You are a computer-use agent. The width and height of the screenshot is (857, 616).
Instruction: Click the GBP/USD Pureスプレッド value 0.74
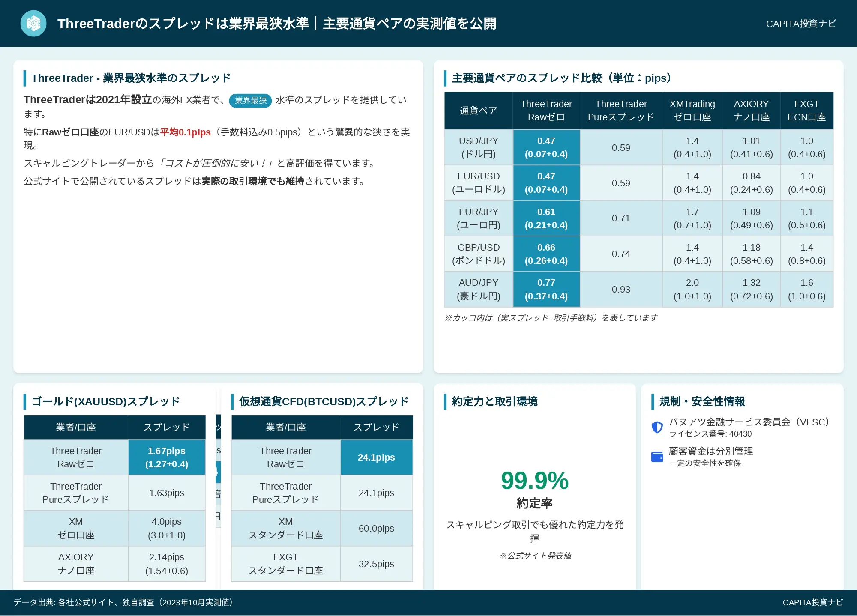pyautogui.click(x=621, y=254)
